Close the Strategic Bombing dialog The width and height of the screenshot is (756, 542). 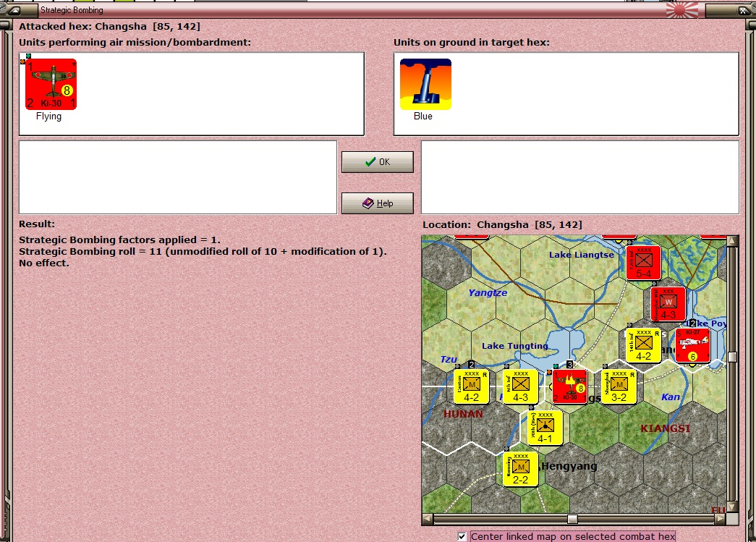tap(743, 9)
